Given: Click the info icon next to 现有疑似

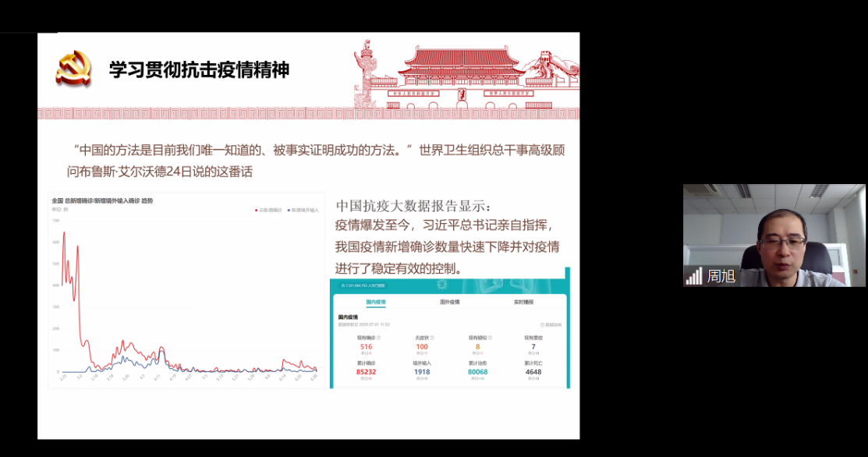Looking at the screenshot, I should point(489,338).
